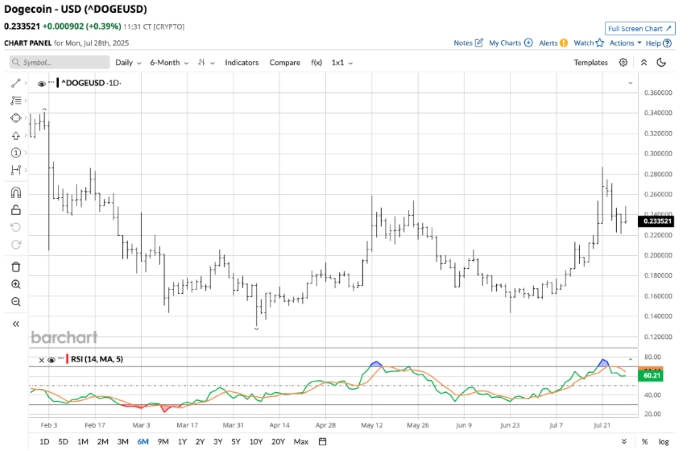The height and width of the screenshot is (451, 700).
Task: Collapse the toolbar with double chevron
Action: tap(644, 63)
